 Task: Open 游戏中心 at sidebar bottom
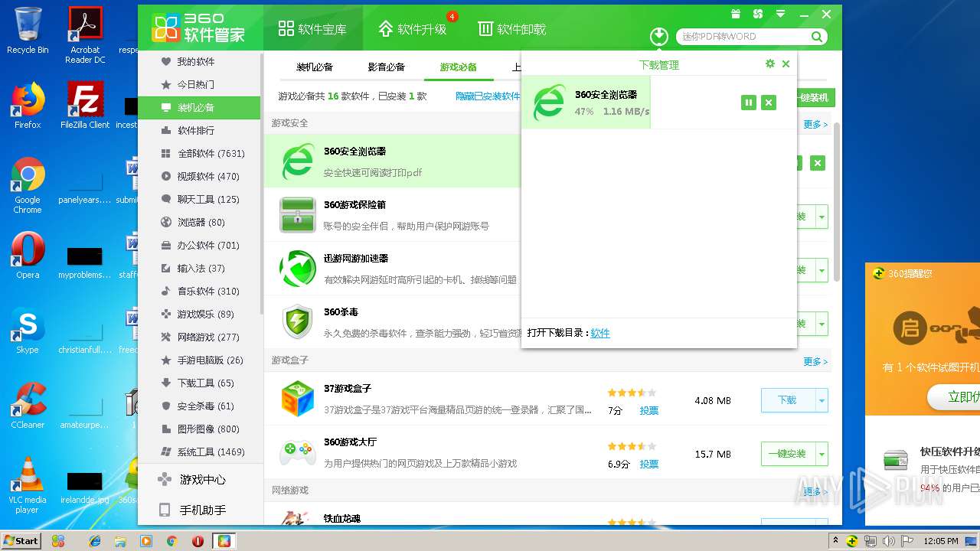(199, 480)
